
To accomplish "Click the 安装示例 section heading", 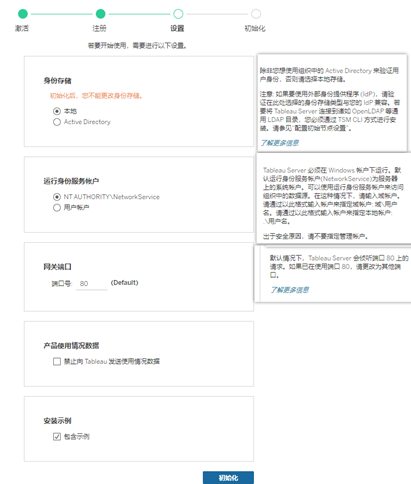I will click(x=57, y=421).
